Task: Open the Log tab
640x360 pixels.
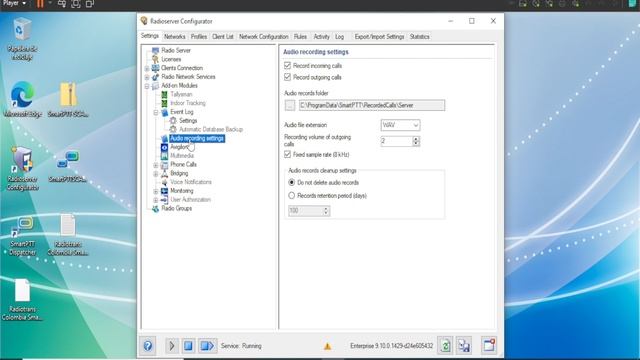Action: (x=340, y=37)
